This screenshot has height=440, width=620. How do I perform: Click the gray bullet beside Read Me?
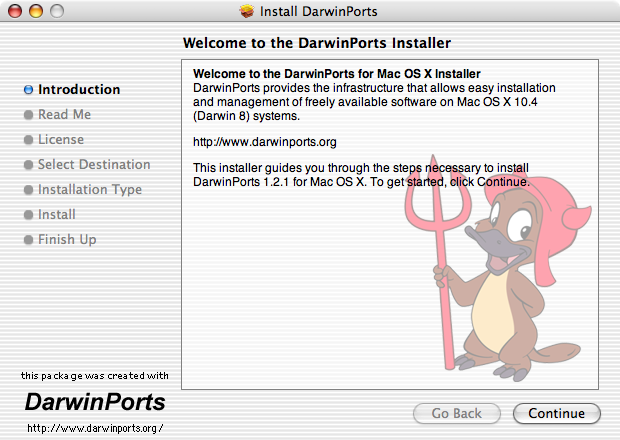pos(28,115)
